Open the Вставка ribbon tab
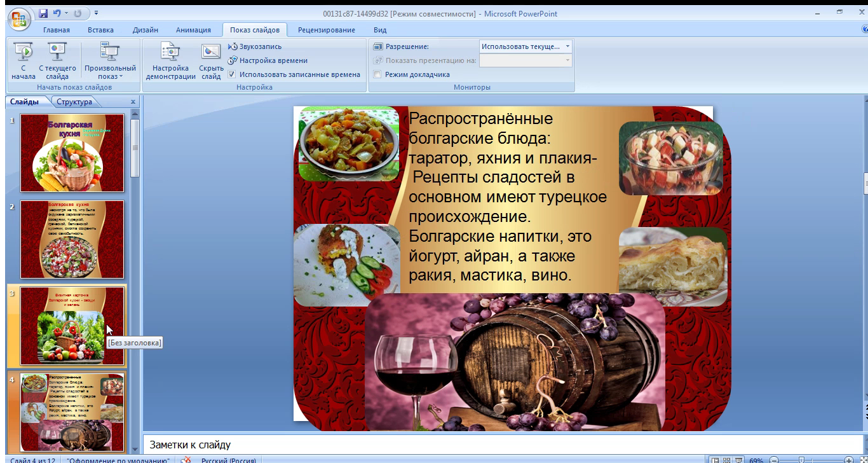Screen dimensions: 868x463 pyautogui.click(x=100, y=30)
